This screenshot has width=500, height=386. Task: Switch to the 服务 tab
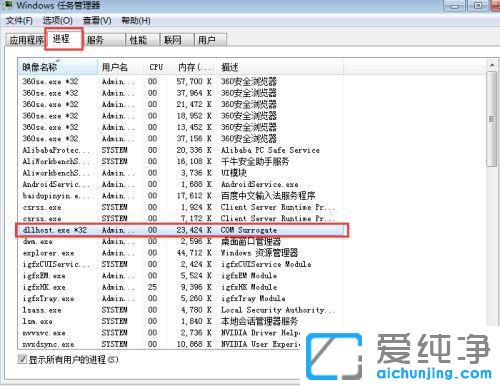[x=104, y=40]
